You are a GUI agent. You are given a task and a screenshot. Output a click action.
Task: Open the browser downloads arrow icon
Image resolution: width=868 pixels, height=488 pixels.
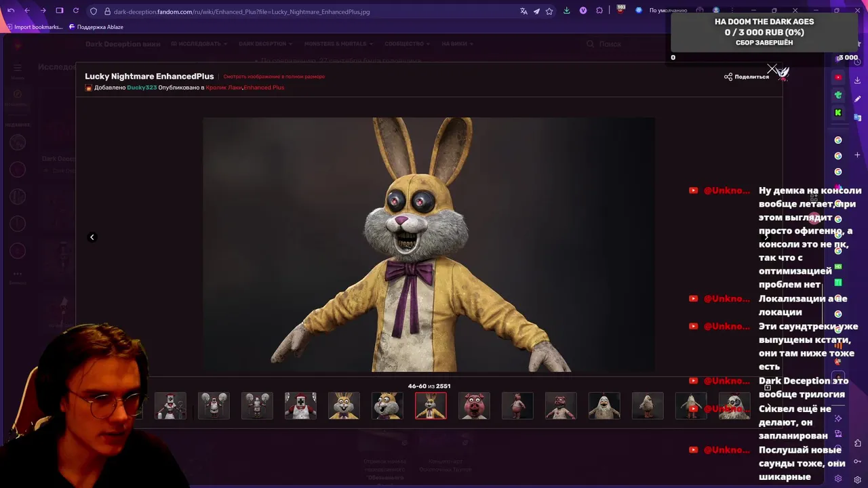coord(567,11)
